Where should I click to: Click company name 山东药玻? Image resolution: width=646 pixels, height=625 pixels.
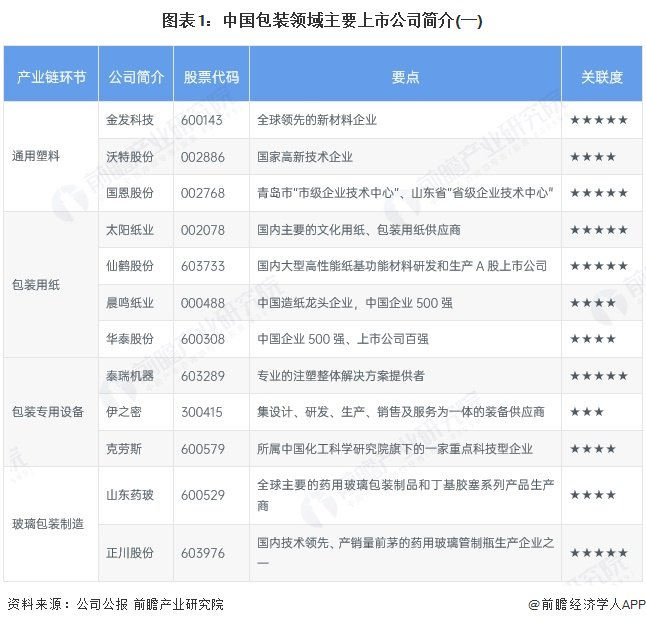pyautogui.click(x=130, y=494)
